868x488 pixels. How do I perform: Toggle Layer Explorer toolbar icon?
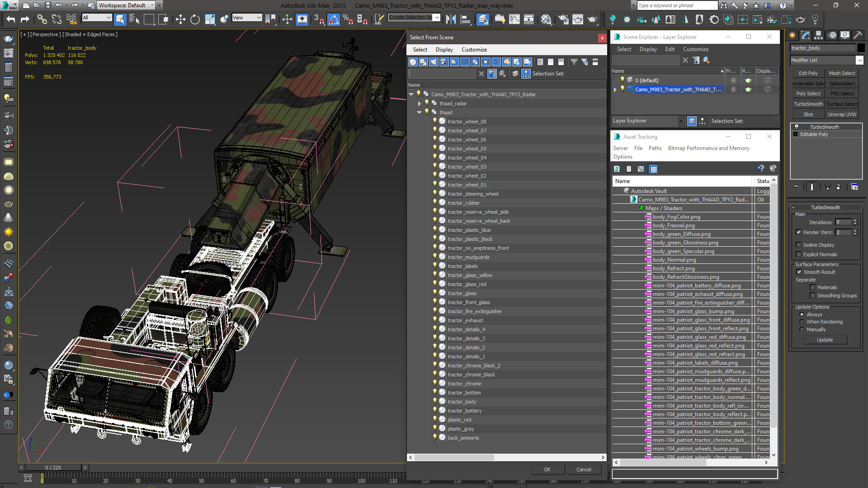click(x=483, y=19)
